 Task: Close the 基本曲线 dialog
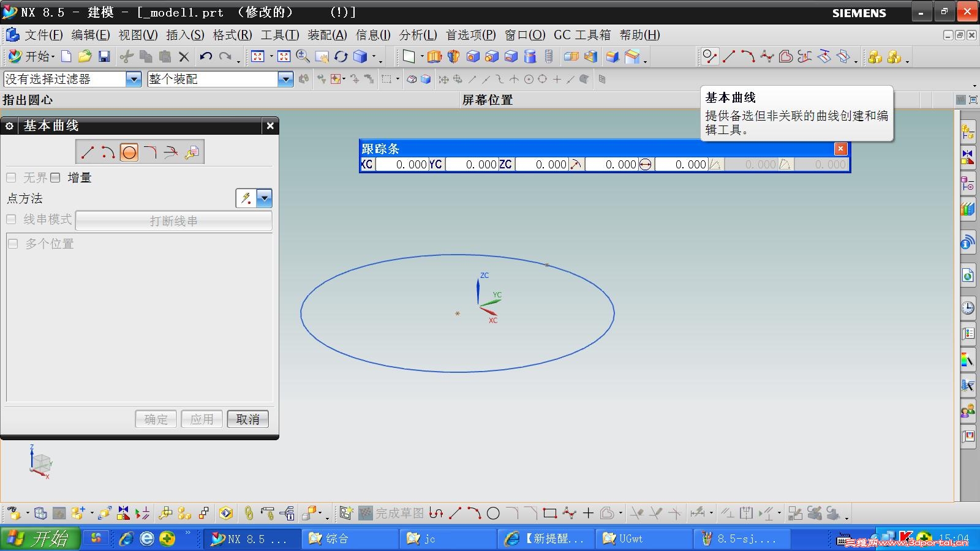point(270,126)
